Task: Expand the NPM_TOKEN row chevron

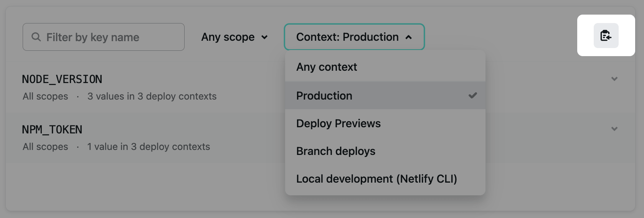Action: tap(614, 129)
